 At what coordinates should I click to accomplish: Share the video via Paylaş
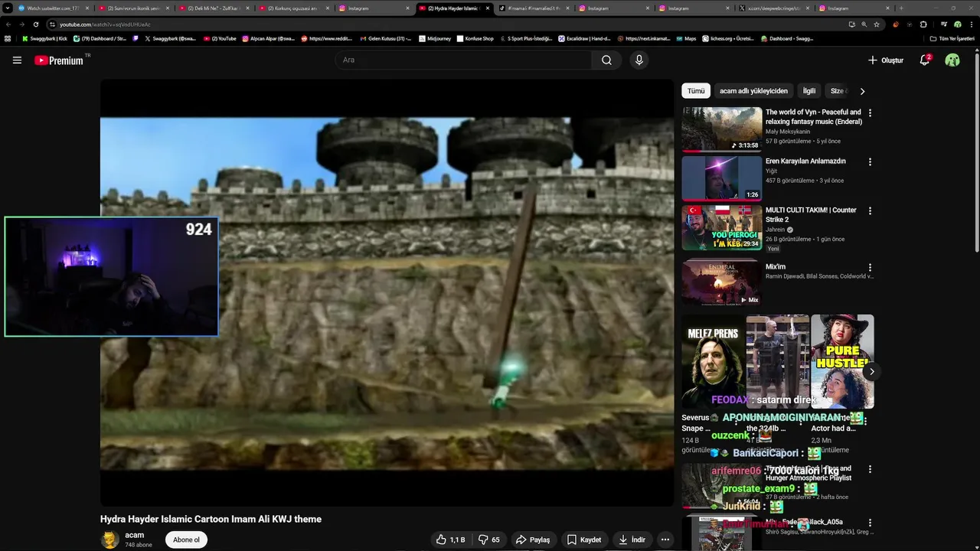coord(532,540)
